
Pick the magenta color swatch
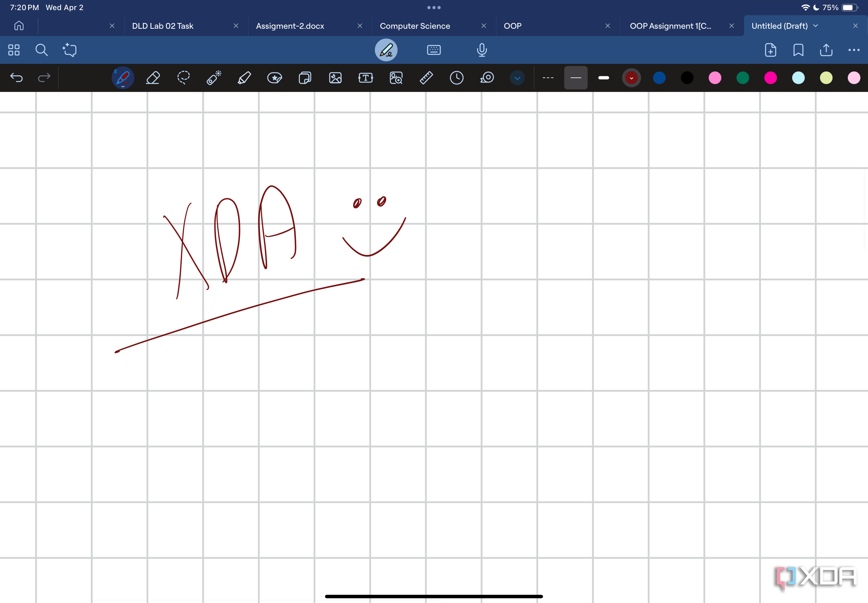click(x=771, y=78)
